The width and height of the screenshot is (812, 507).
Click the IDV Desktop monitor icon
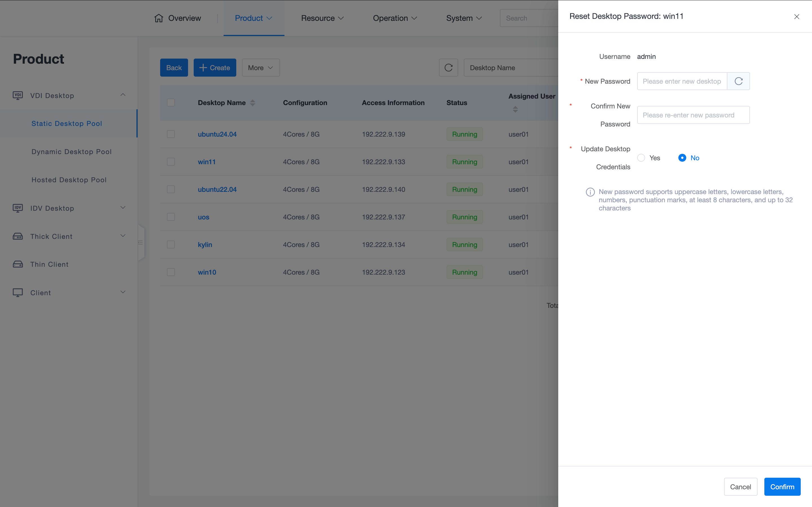pyautogui.click(x=18, y=208)
